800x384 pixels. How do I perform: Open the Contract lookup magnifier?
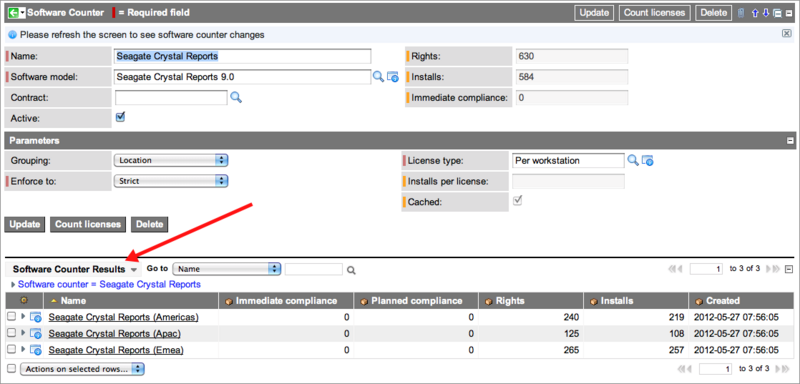(x=236, y=97)
